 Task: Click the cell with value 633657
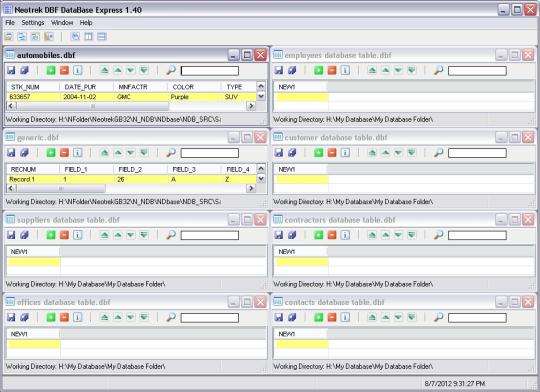click(x=33, y=97)
